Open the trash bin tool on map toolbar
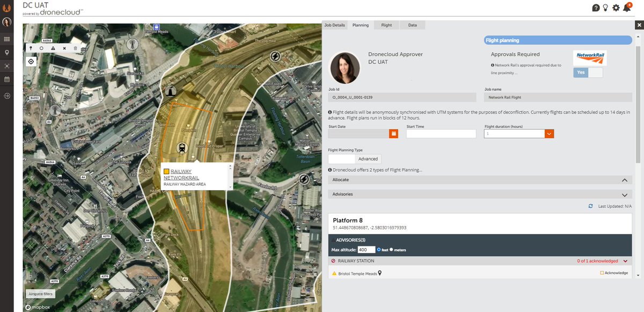The image size is (644, 312). pos(75,48)
